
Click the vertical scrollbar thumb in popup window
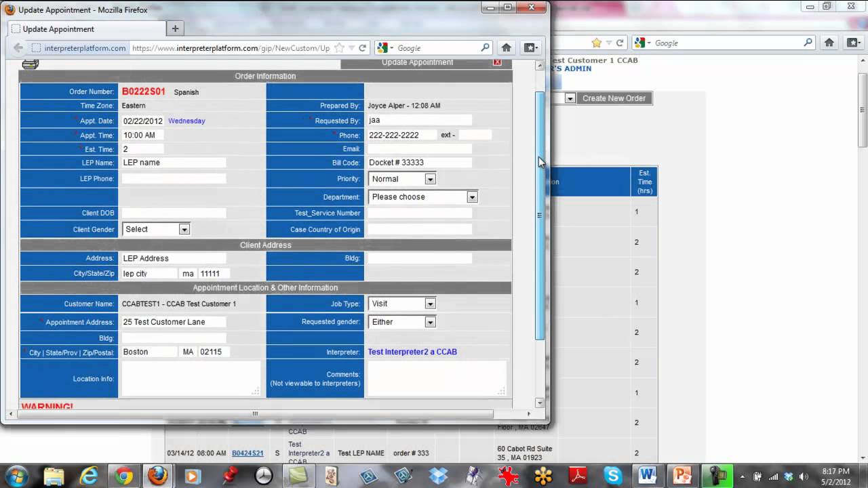(x=540, y=216)
